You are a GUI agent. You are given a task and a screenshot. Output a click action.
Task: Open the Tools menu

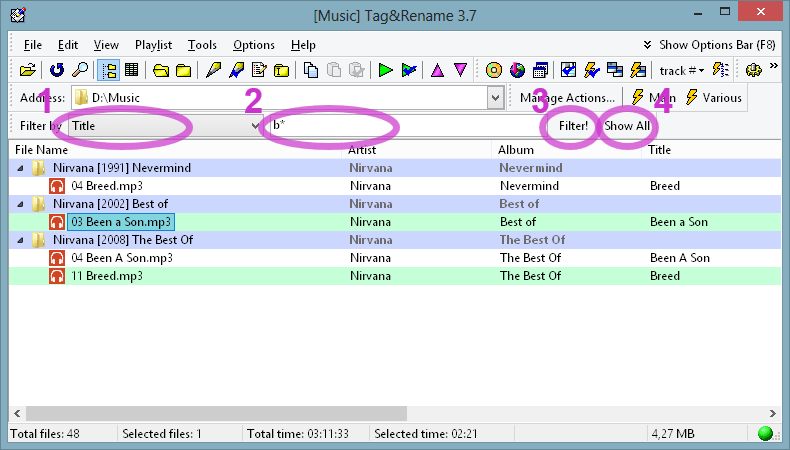(202, 45)
